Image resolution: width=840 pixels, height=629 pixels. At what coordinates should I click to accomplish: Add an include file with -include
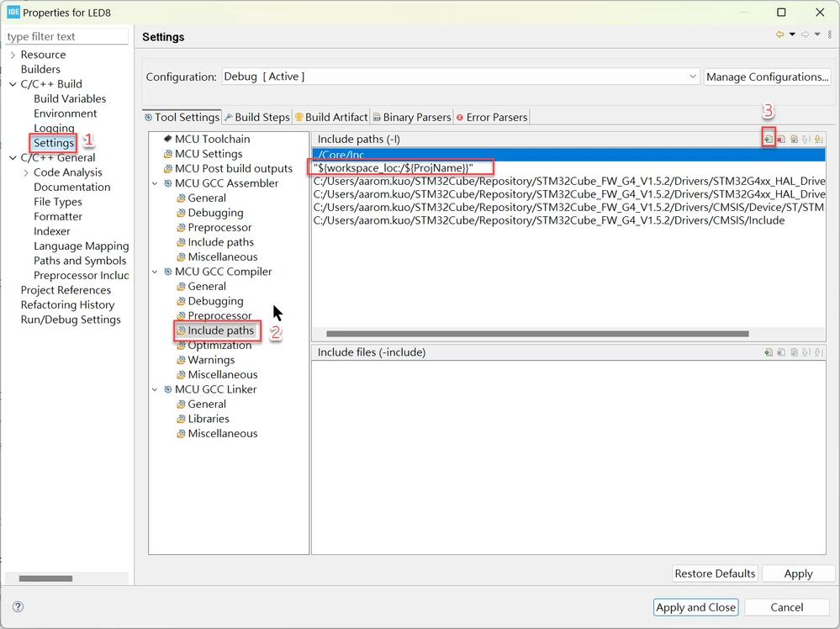(x=769, y=352)
